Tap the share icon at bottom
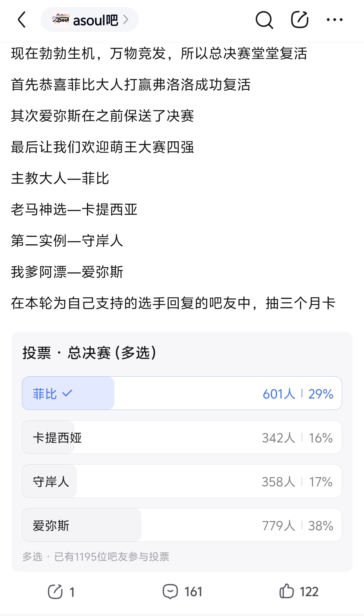364x616 pixels. pyautogui.click(x=55, y=591)
